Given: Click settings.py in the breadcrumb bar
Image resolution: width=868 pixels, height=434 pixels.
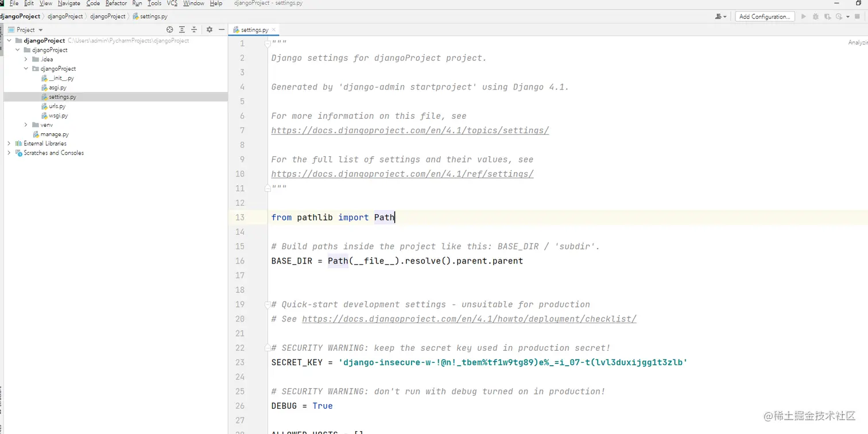Looking at the screenshot, I should click(x=150, y=17).
